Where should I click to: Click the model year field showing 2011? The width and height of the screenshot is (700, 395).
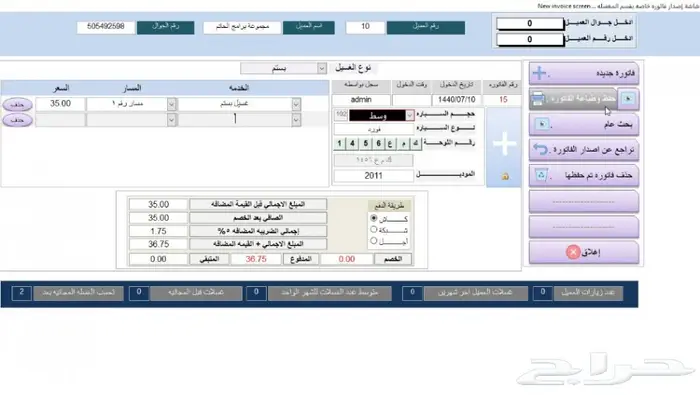374,175
